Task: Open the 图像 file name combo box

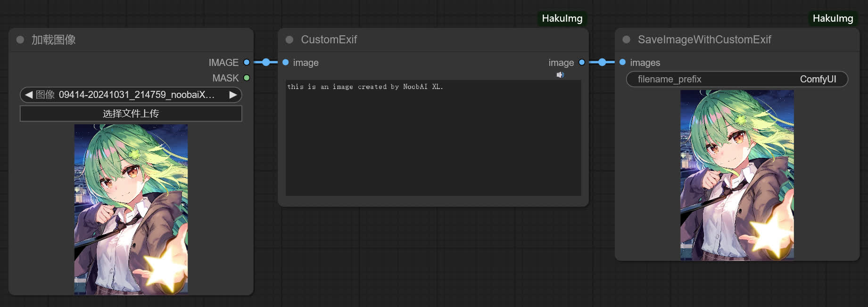Action: (131, 95)
